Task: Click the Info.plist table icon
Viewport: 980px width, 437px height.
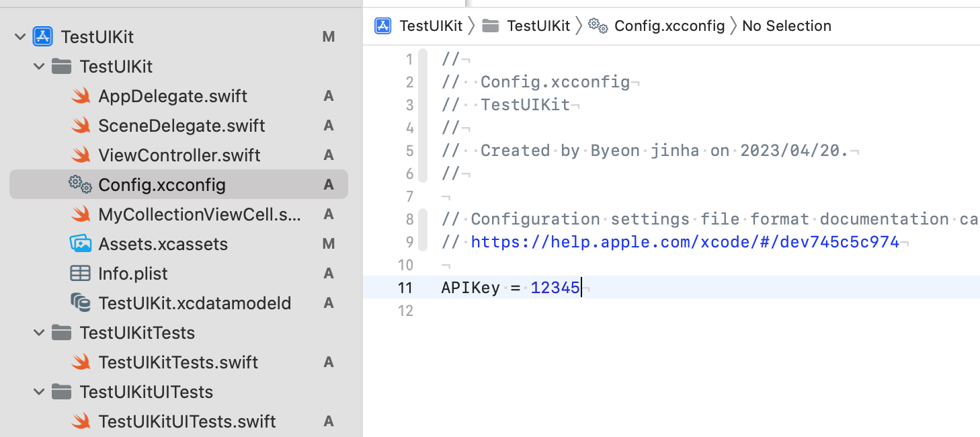Action: tap(81, 274)
